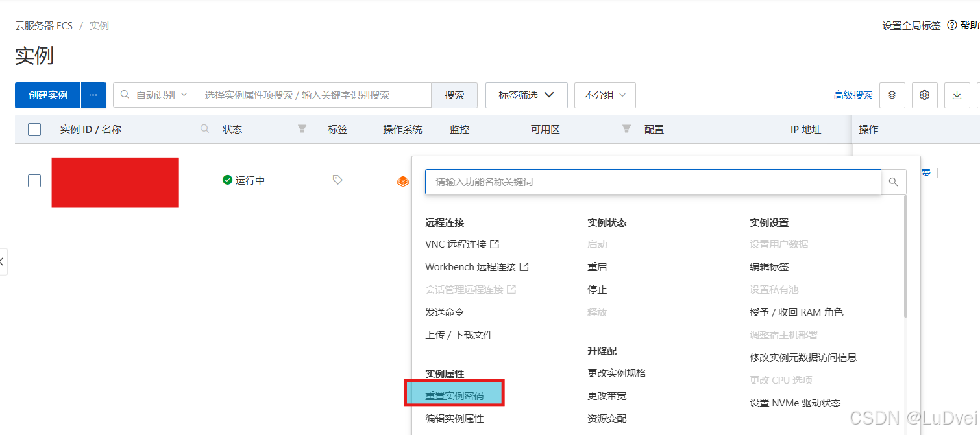Open the 不分组 grouping dropdown
980x435 pixels.
point(605,95)
